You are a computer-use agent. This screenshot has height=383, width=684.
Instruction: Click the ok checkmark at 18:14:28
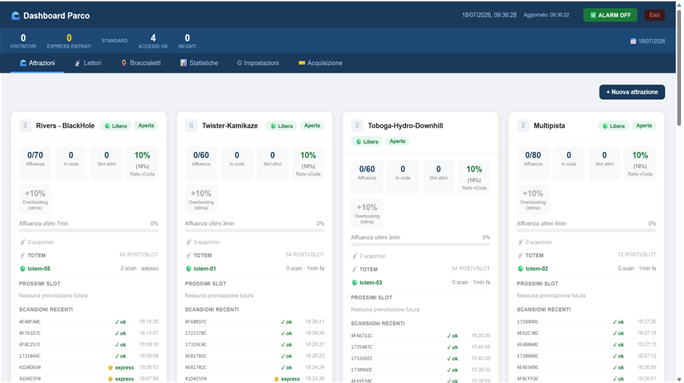tap(120, 322)
